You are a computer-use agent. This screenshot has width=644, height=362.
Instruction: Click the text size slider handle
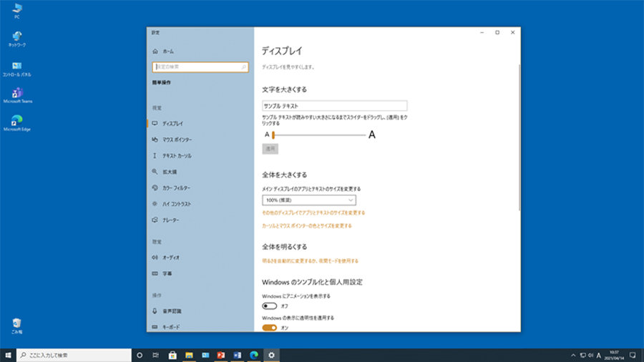coord(273,134)
